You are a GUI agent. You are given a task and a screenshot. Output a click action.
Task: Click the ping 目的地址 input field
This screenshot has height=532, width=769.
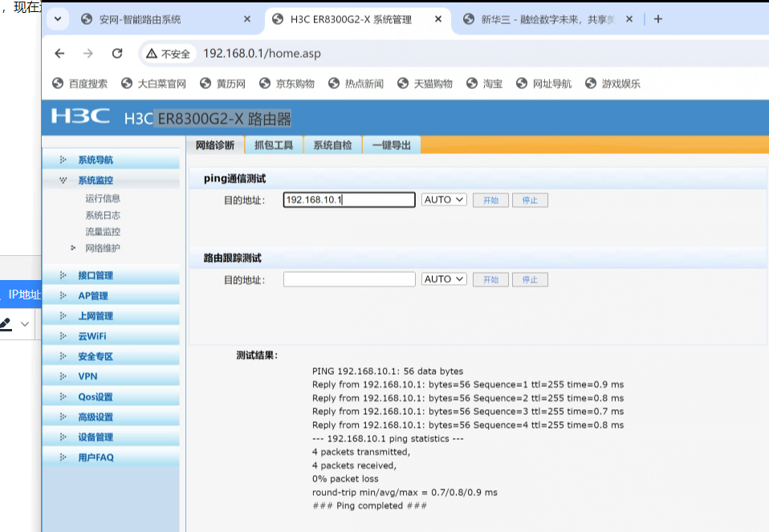click(x=349, y=200)
